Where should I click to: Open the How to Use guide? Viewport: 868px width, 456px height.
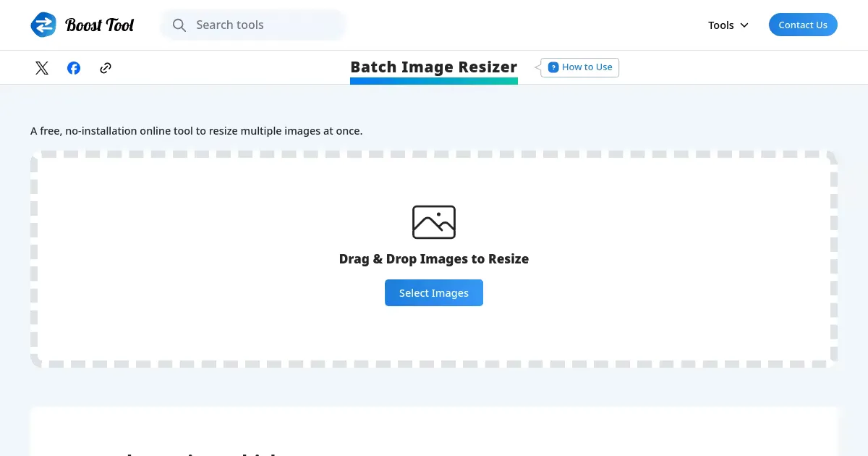[587, 67]
